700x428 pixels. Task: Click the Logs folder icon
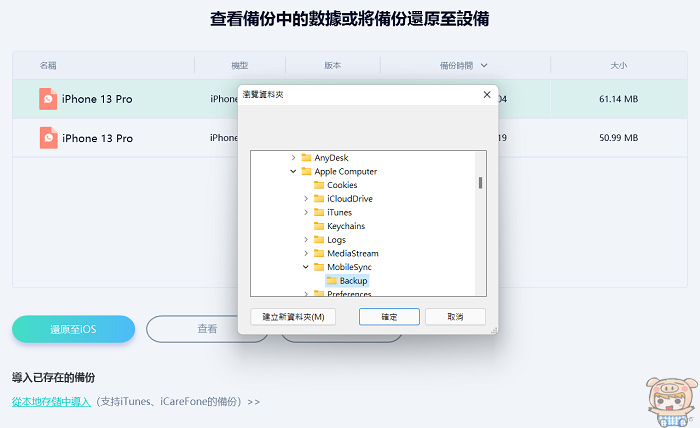(x=319, y=240)
